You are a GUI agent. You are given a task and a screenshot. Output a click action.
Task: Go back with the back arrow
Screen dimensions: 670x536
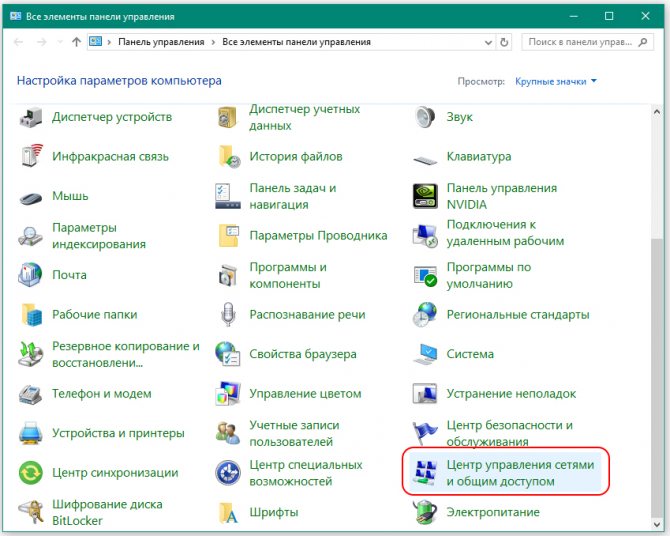point(18,42)
